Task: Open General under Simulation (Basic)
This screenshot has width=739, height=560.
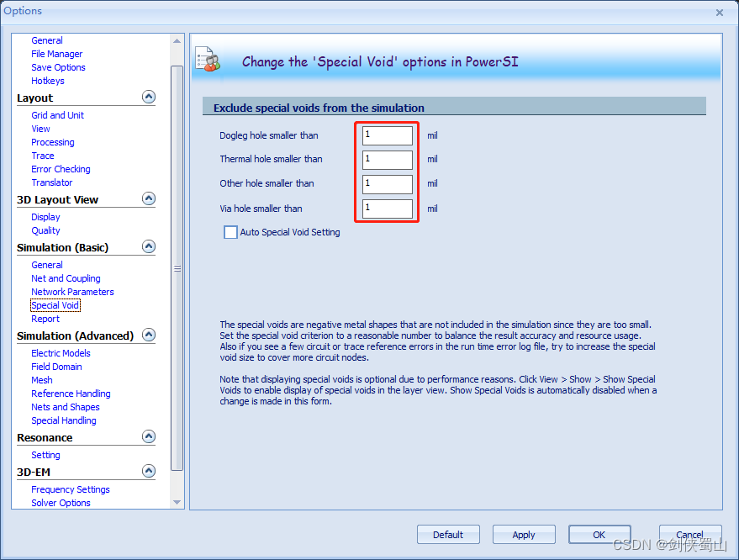Action: coord(46,265)
